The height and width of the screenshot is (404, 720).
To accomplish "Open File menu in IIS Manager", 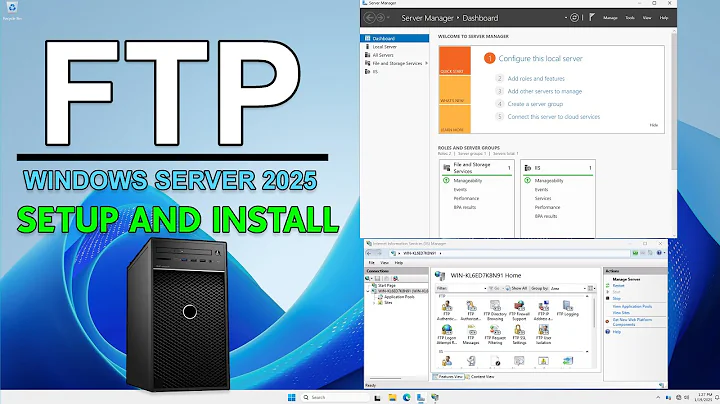I will (372, 263).
